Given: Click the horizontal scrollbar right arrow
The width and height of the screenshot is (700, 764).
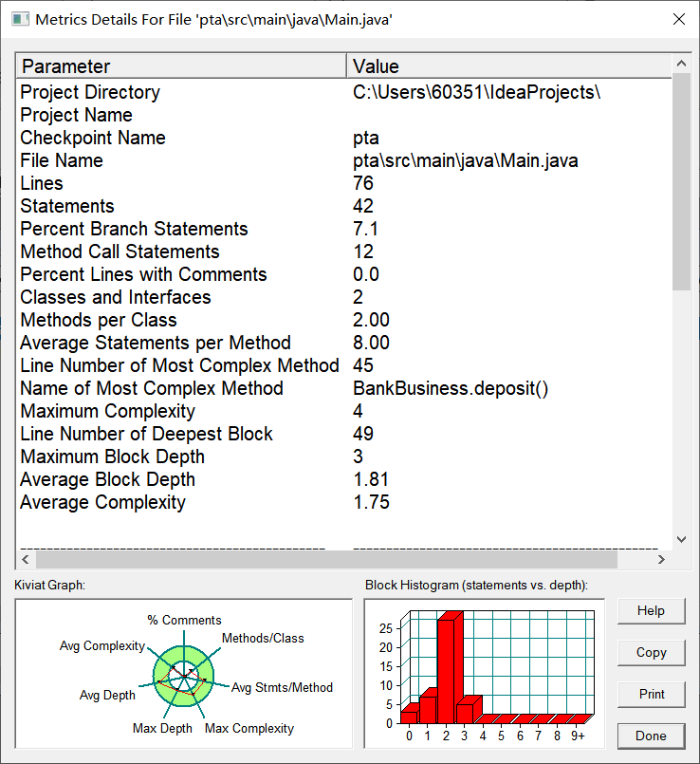Looking at the screenshot, I should point(661,559).
